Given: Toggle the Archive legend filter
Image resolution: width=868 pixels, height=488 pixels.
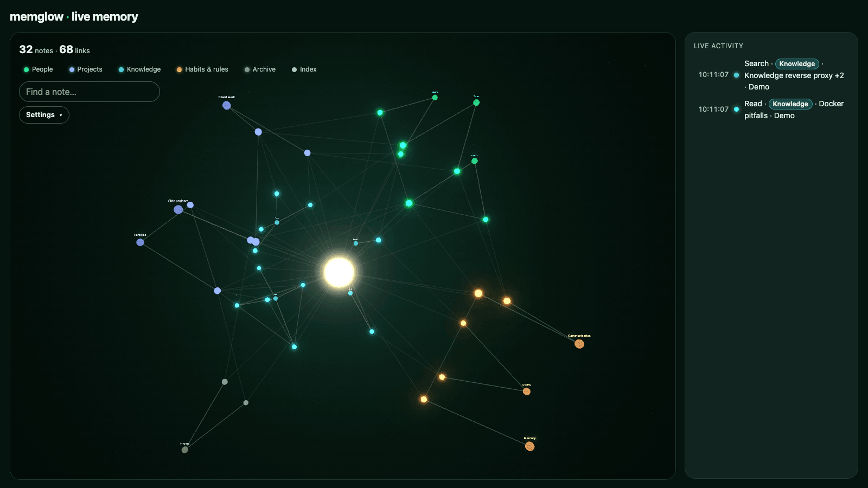Looking at the screenshot, I should point(260,69).
